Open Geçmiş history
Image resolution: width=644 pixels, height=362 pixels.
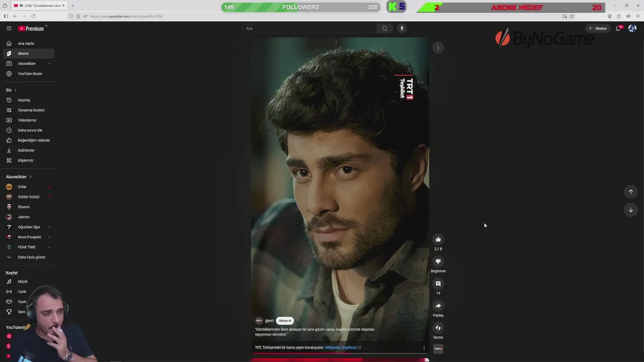(x=29, y=100)
